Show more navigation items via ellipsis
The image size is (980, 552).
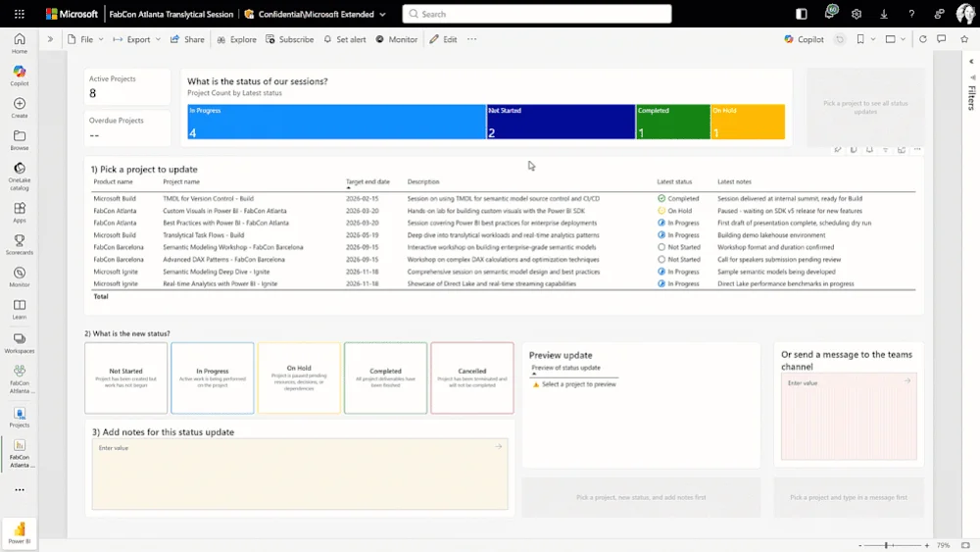(20, 489)
